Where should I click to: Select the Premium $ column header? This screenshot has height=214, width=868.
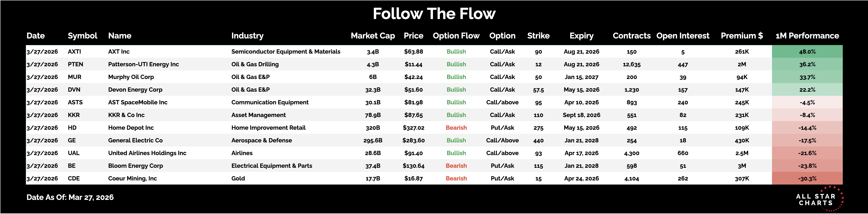point(742,36)
